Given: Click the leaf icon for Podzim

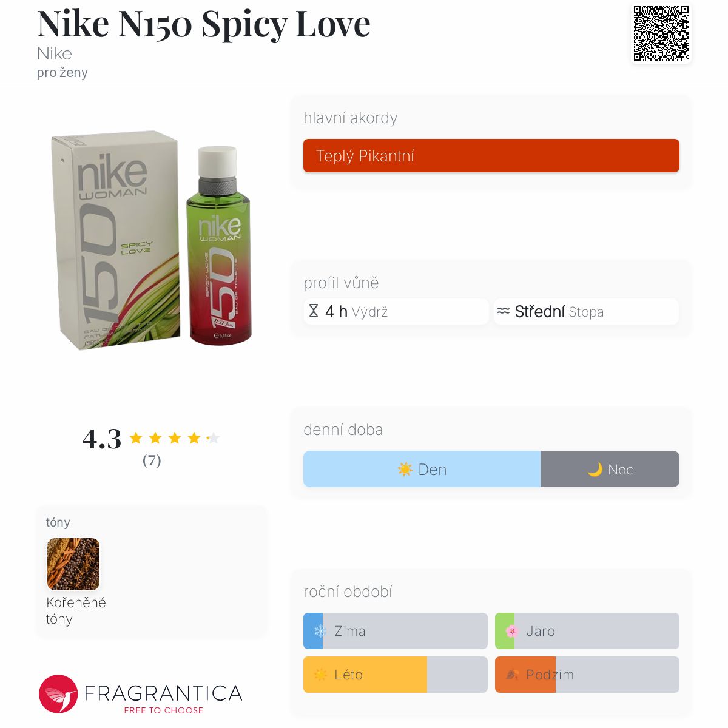Looking at the screenshot, I should tap(512, 675).
